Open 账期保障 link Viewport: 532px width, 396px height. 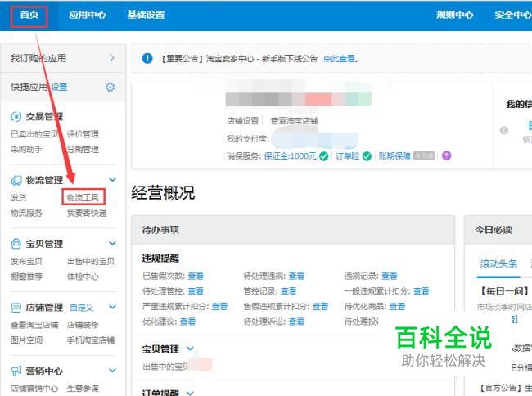pos(394,156)
